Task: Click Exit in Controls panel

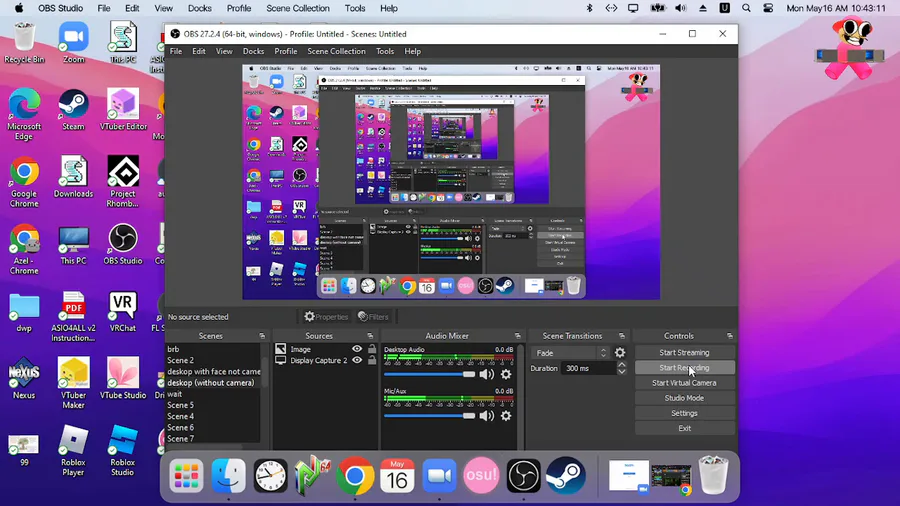Action: point(684,428)
